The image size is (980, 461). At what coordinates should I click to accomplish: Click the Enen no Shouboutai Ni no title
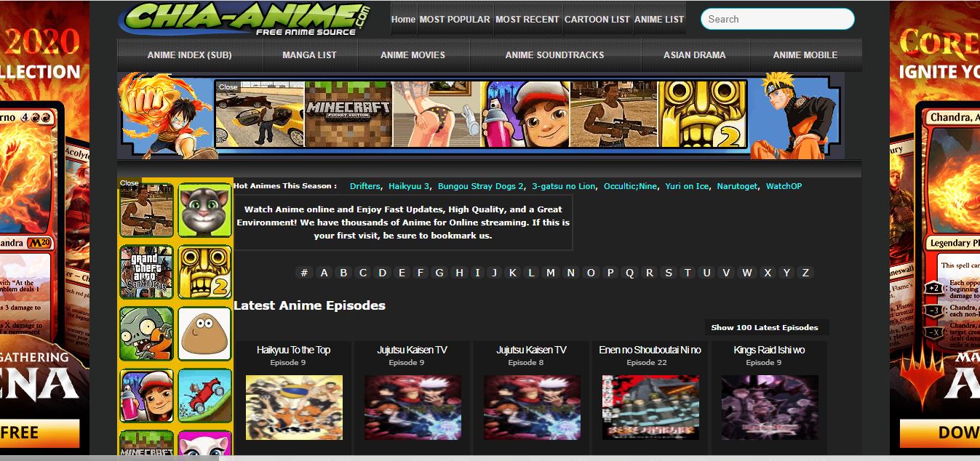coord(650,350)
